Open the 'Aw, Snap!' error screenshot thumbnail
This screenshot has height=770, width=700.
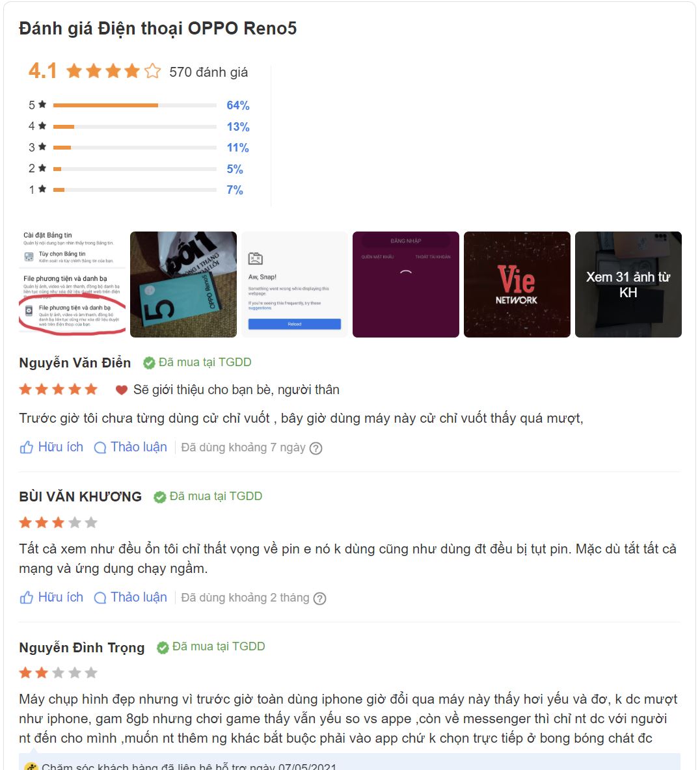coord(295,284)
